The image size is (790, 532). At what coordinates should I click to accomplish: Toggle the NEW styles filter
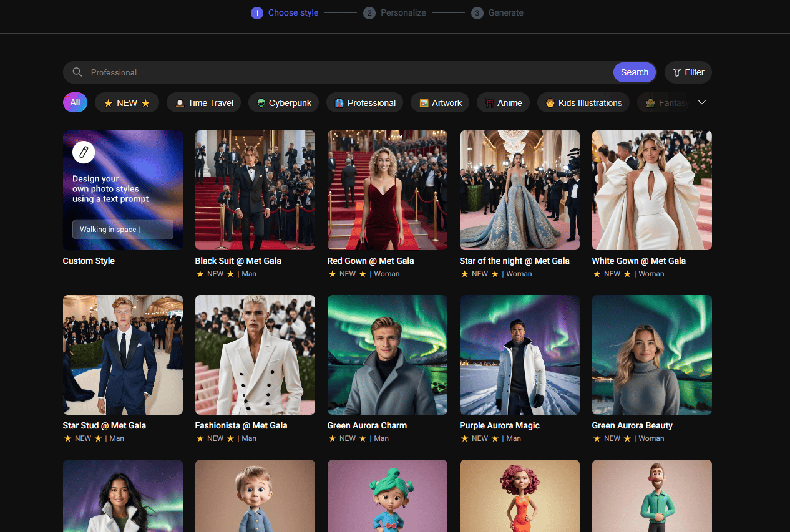(x=127, y=102)
